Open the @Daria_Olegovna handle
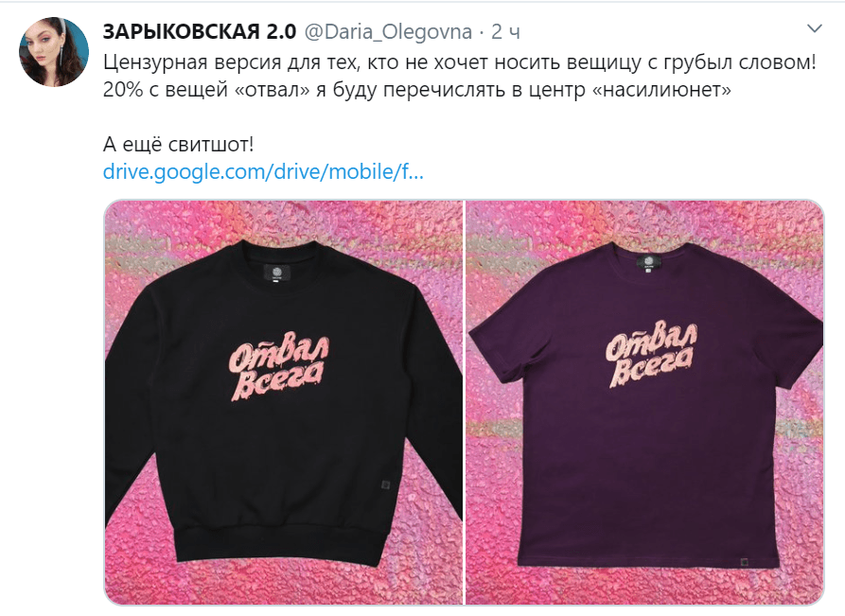845x616 pixels. tap(388, 32)
